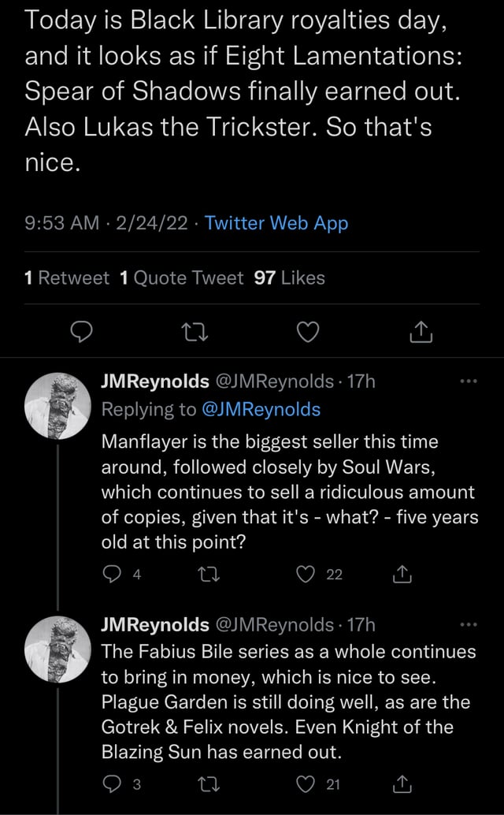View the 97 Likes list
The image size is (504, 815).
coord(290,277)
